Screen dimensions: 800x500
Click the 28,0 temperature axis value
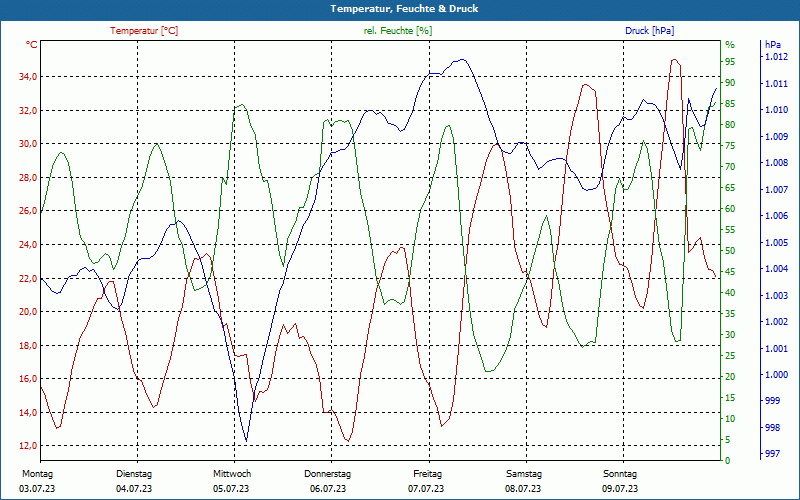click(28, 178)
